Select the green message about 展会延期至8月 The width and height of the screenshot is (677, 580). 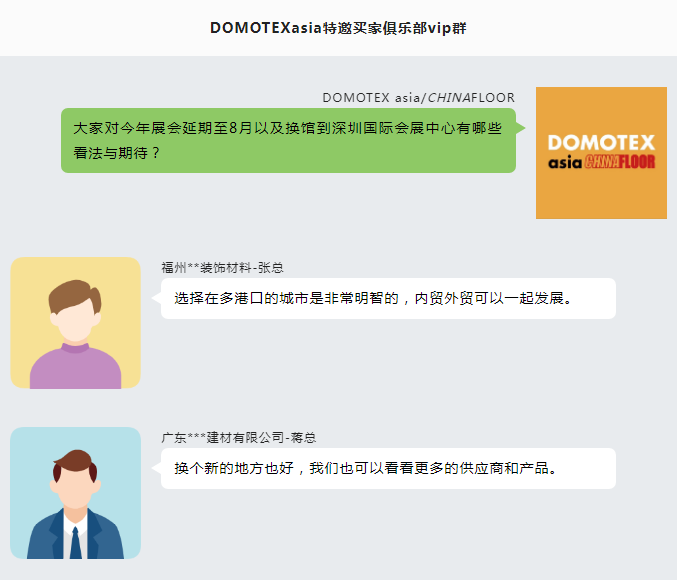288,140
